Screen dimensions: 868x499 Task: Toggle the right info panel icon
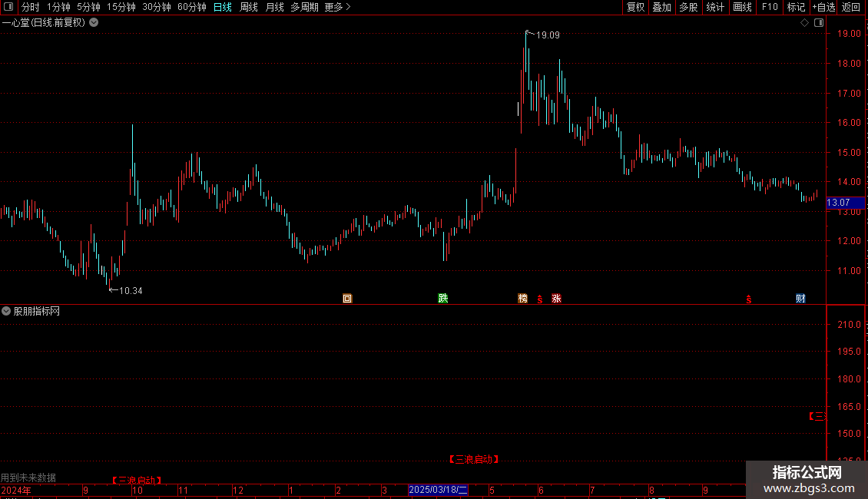tap(819, 23)
